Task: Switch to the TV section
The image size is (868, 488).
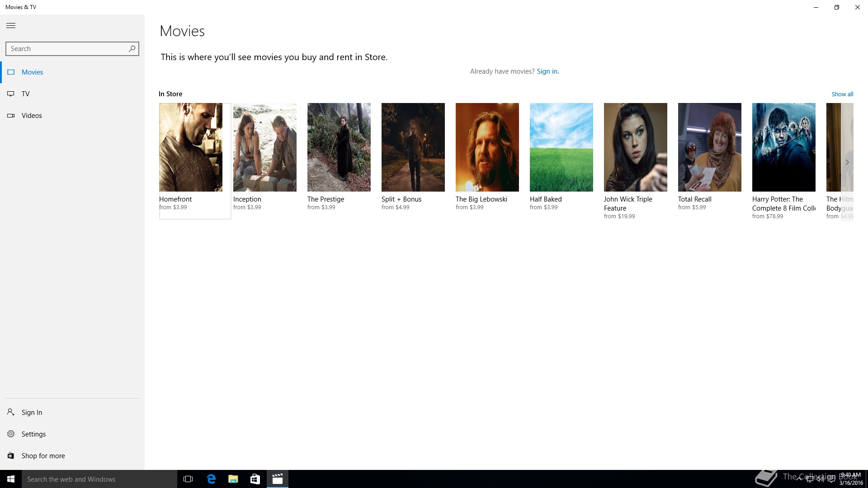Action: tap(72, 94)
